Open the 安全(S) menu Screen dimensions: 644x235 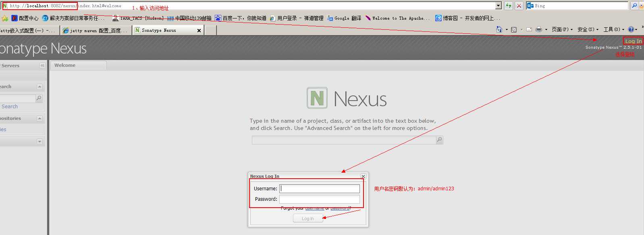[588, 29]
